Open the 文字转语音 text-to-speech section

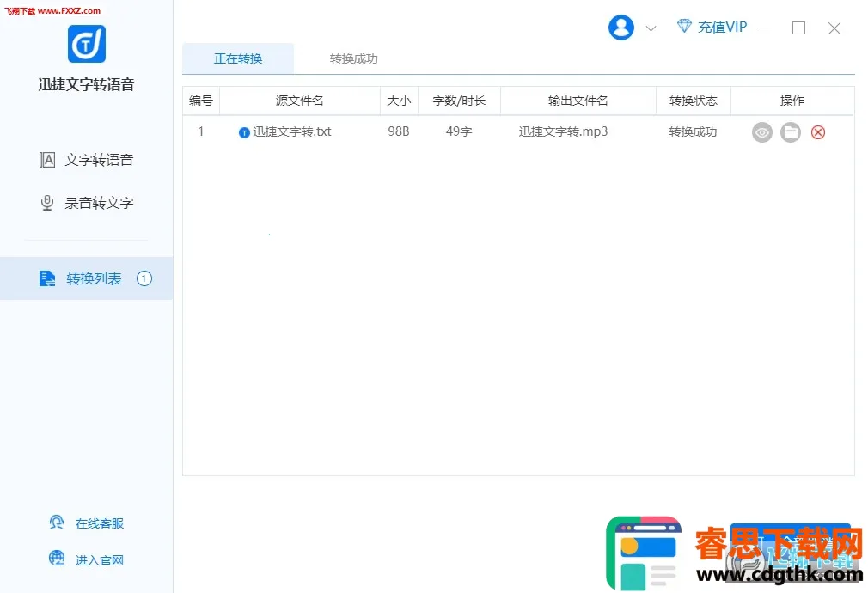point(87,160)
